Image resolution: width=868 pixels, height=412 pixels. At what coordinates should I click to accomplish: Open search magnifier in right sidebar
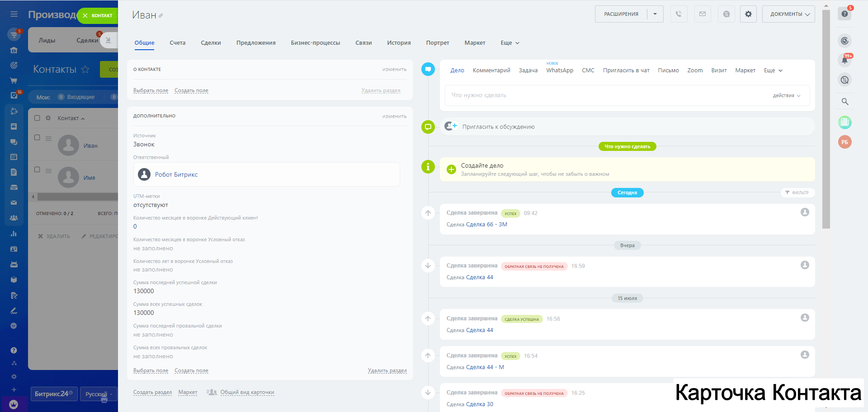click(844, 102)
